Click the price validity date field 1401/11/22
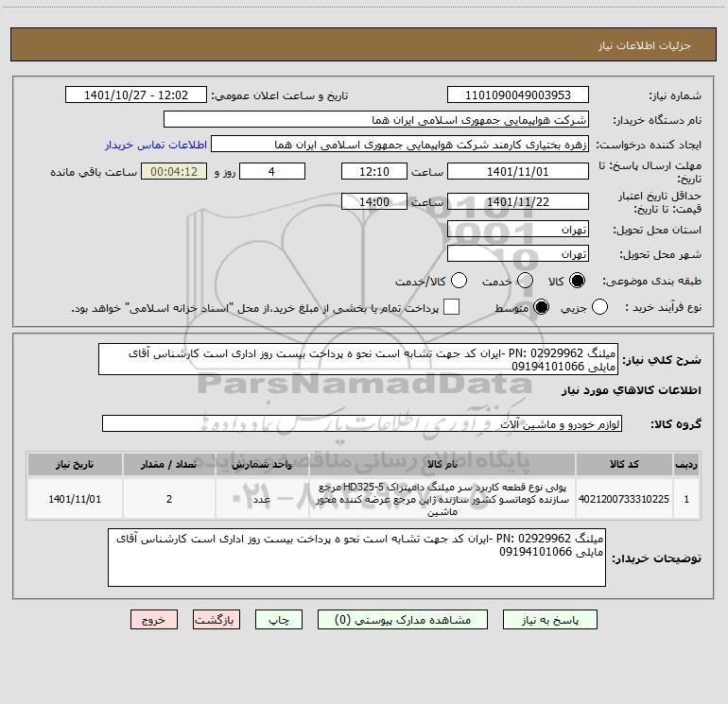This screenshot has height=704, width=728. [516, 201]
